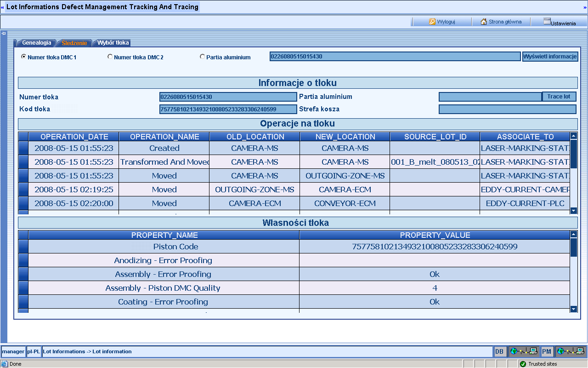This screenshot has width=588, height=368.
Task: Click the Wyświetl informacje button
Action: tap(550, 57)
